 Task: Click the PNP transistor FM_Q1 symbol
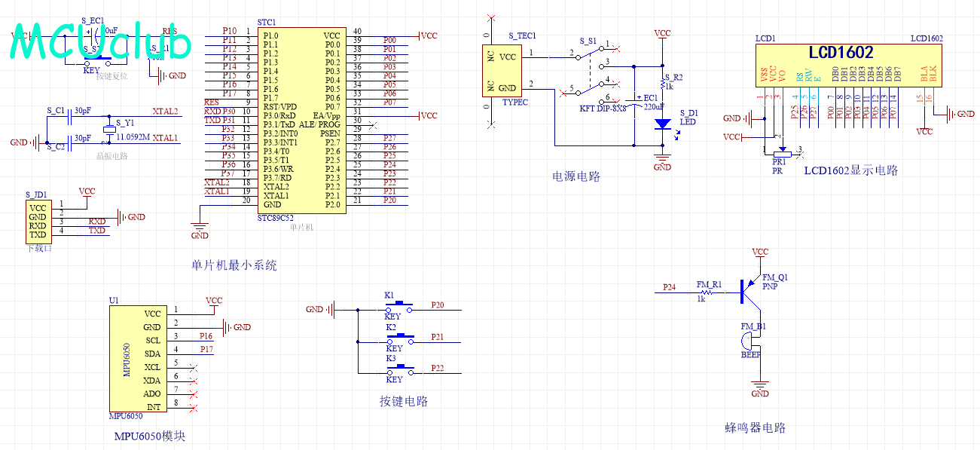coord(748,292)
